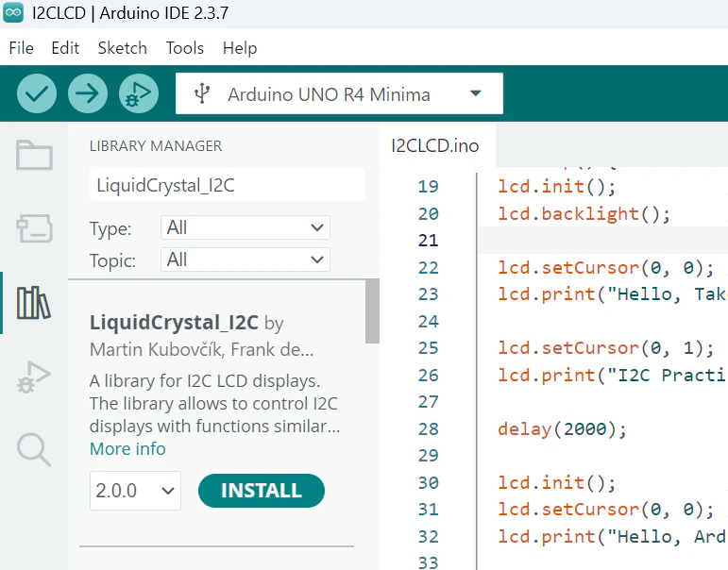Expand the Topic filter dropdown
Screen dimensions: 728x570
click(245, 260)
